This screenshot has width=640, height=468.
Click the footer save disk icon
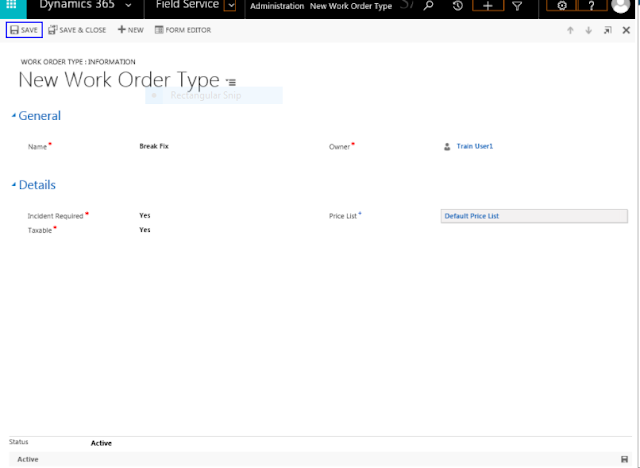(x=624, y=459)
